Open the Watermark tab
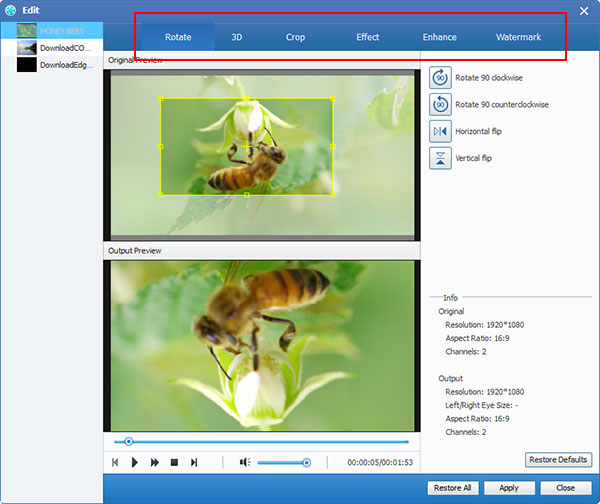This screenshot has height=504, width=600. coord(518,37)
